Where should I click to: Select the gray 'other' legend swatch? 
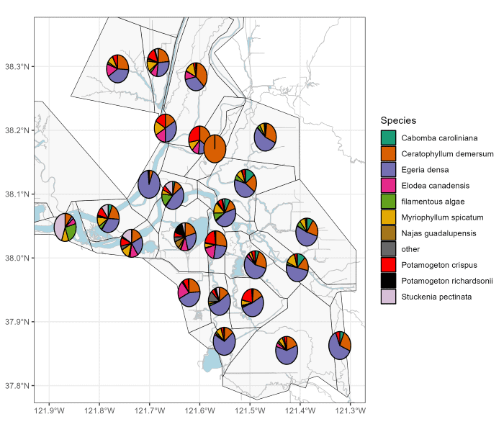click(x=389, y=249)
